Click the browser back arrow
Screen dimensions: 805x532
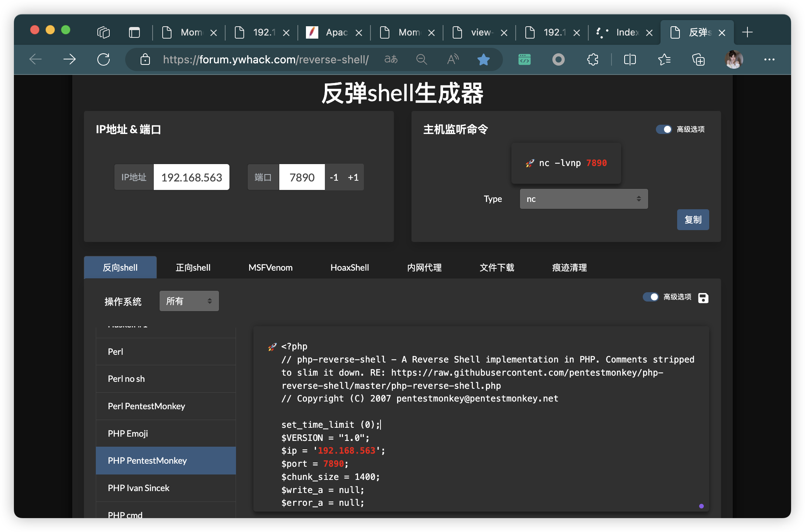pyautogui.click(x=36, y=59)
